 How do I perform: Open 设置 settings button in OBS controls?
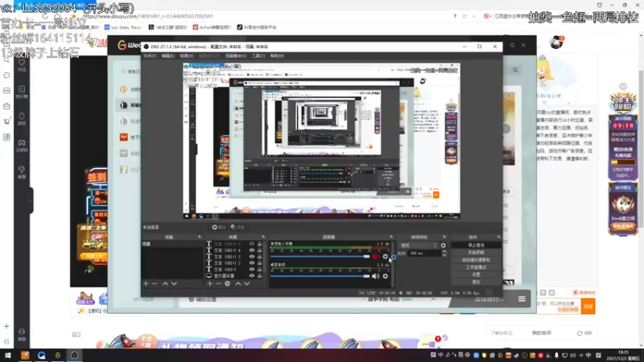(x=476, y=274)
